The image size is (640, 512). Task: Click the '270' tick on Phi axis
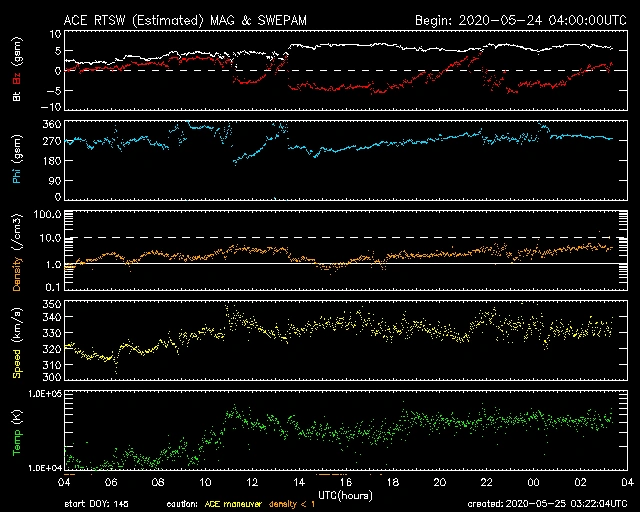coord(52,142)
